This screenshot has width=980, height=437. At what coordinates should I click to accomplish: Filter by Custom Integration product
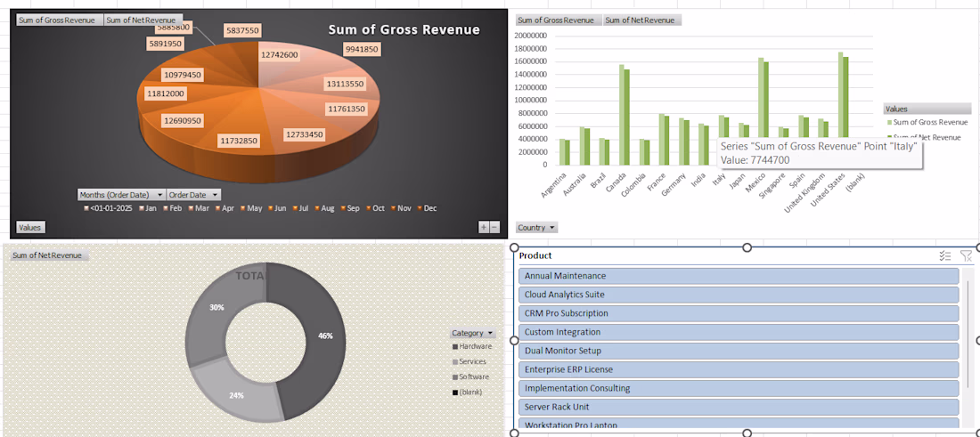(x=739, y=332)
